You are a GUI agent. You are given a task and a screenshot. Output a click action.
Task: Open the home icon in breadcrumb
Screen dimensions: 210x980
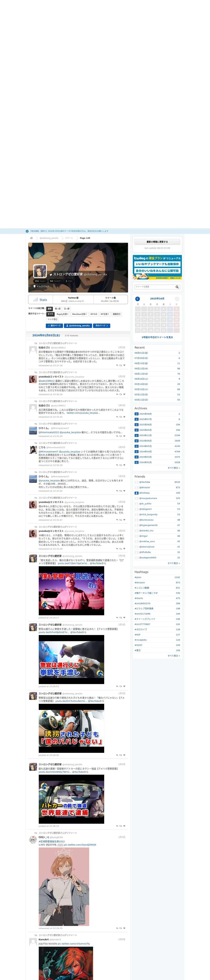[31, 238]
